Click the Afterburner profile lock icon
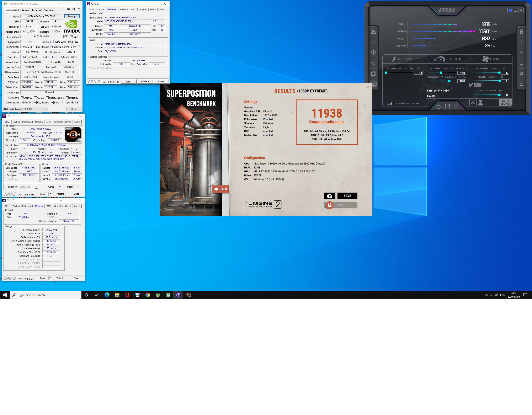 pos(522,31)
